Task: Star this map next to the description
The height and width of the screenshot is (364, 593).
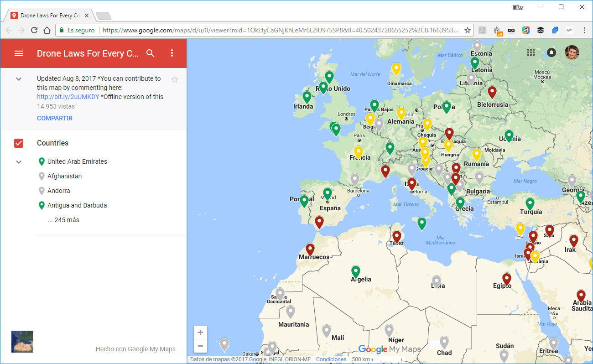Action: click(175, 79)
